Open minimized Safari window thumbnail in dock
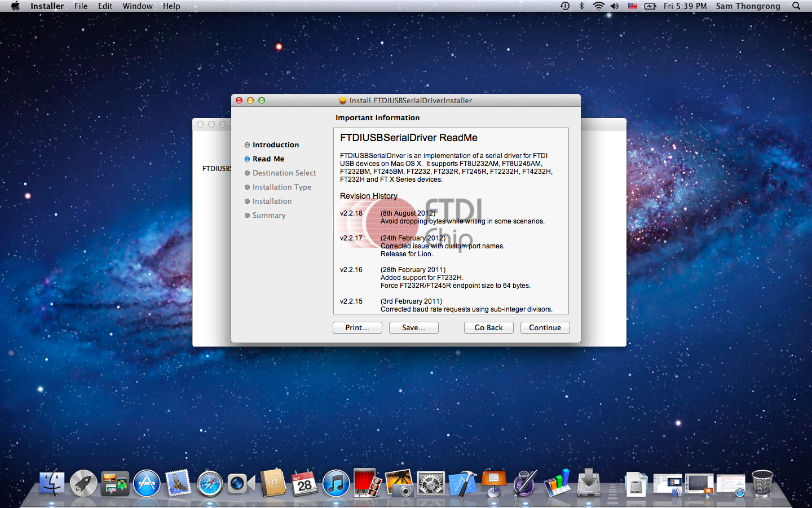The width and height of the screenshot is (812, 508). point(731,484)
